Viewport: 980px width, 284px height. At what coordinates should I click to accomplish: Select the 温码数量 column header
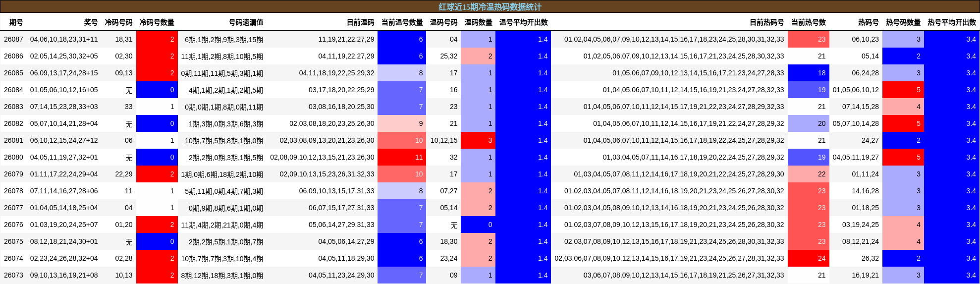click(478, 22)
